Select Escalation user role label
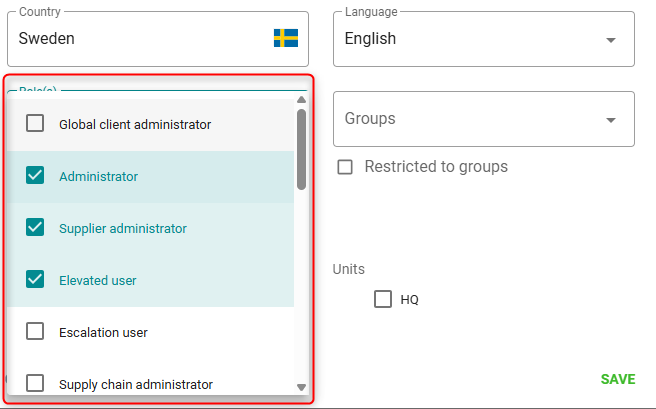This screenshot has height=409, width=656. (103, 332)
